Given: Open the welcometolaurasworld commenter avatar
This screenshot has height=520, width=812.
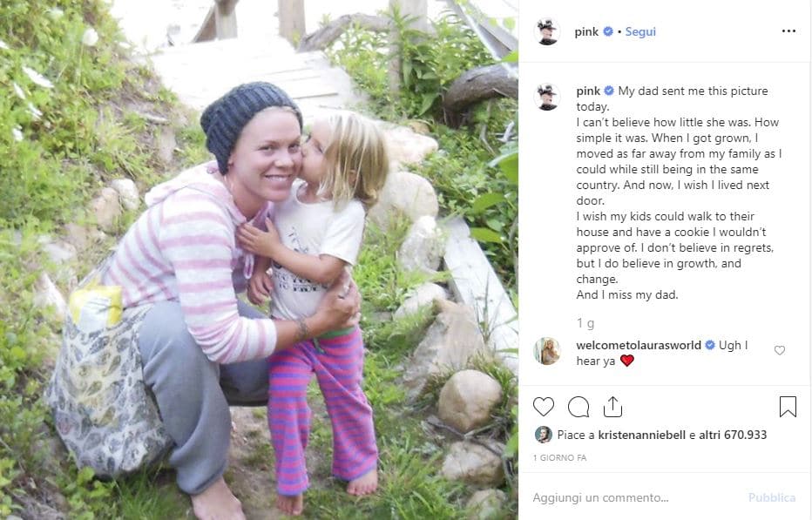Looking at the screenshot, I should click(546, 351).
